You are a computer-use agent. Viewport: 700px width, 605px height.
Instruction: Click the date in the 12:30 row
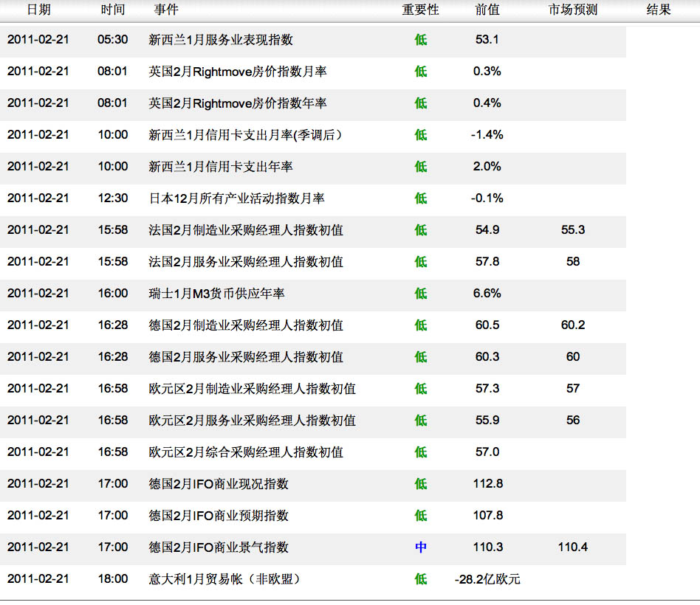(38, 198)
